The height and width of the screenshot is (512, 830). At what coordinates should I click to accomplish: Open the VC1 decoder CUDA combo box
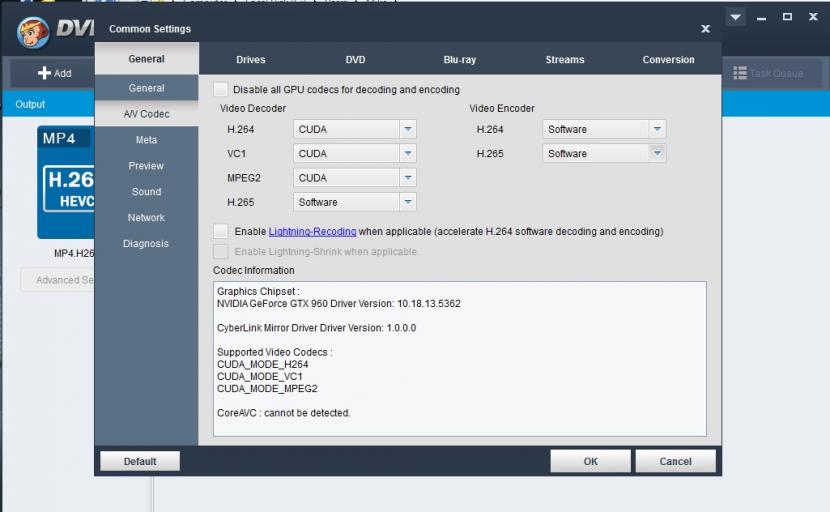pos(355,154)
